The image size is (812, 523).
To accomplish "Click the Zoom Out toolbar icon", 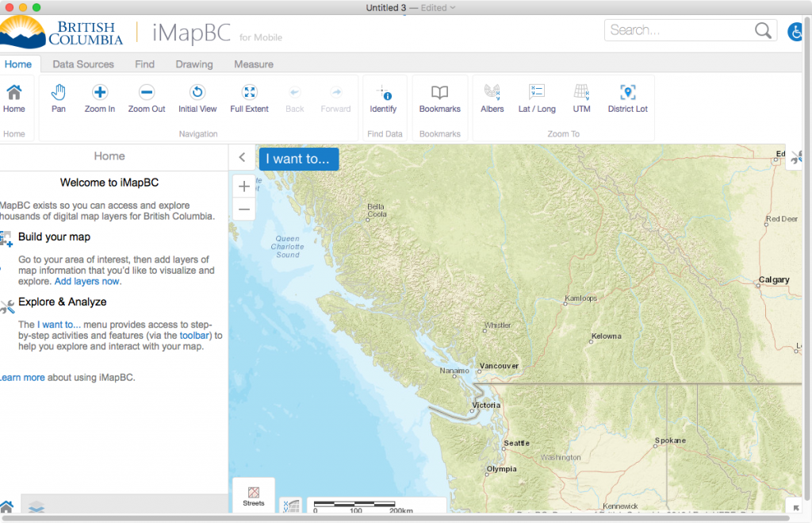I will click(x=147, y=98).
